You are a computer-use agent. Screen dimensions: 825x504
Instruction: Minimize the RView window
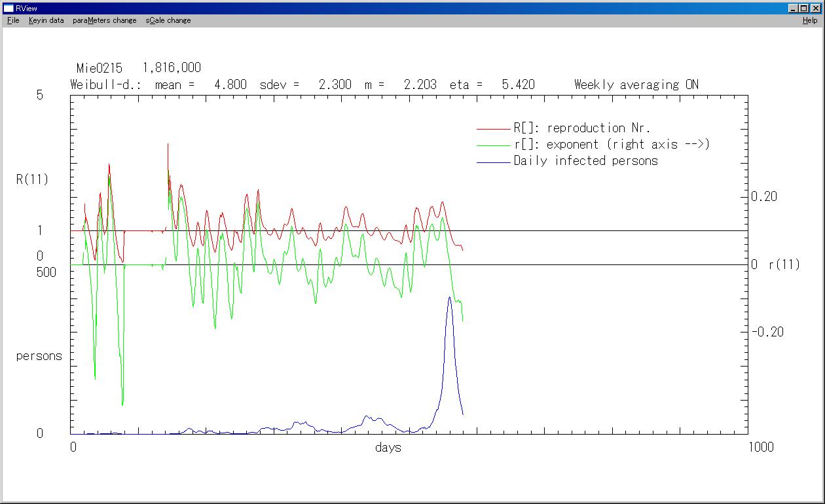click(x=794, y=8)
